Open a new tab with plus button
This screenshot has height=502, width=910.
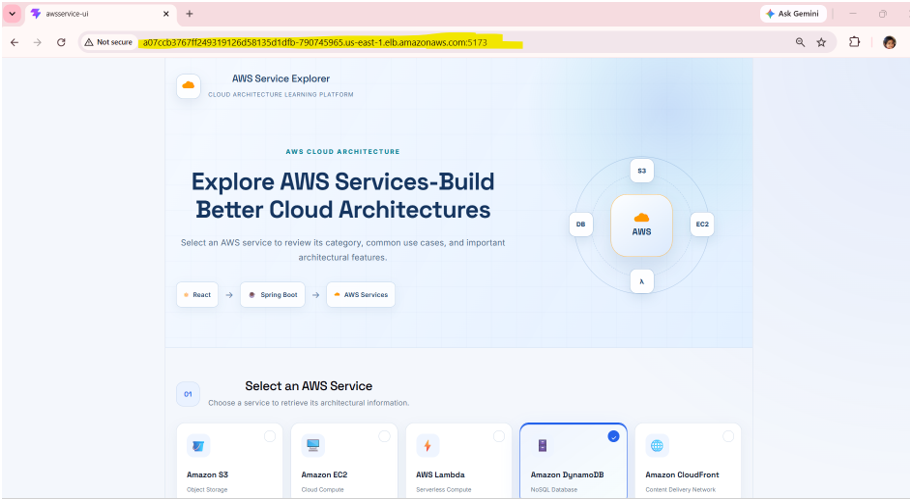click(189, 14)
